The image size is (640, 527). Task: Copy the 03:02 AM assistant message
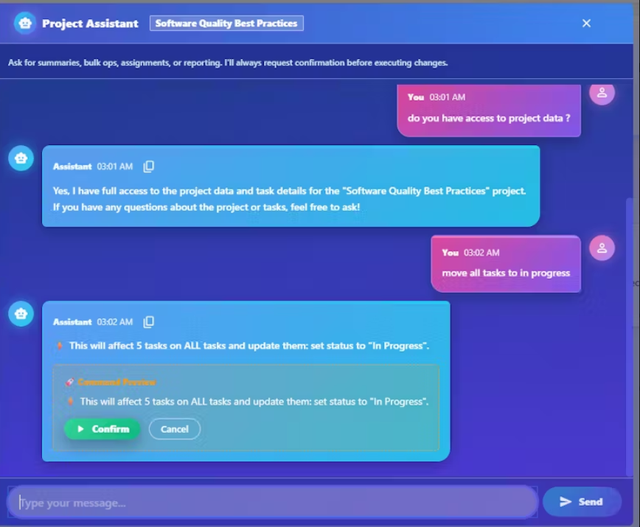click(149, 322)
